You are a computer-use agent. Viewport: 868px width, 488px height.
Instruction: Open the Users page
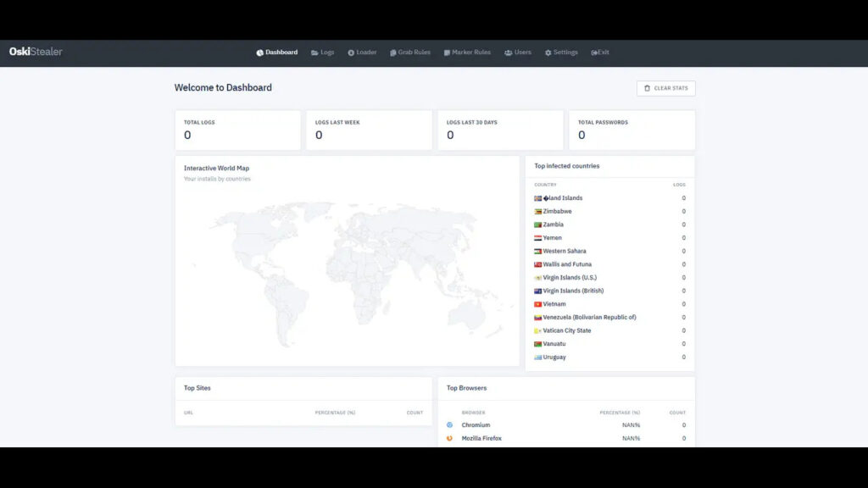click(x=518, y=53)
